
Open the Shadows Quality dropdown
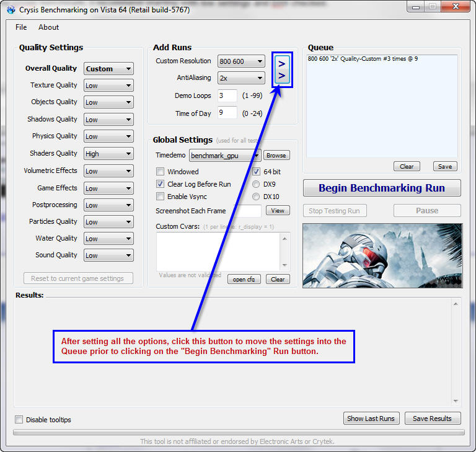[x=108, y=120]
